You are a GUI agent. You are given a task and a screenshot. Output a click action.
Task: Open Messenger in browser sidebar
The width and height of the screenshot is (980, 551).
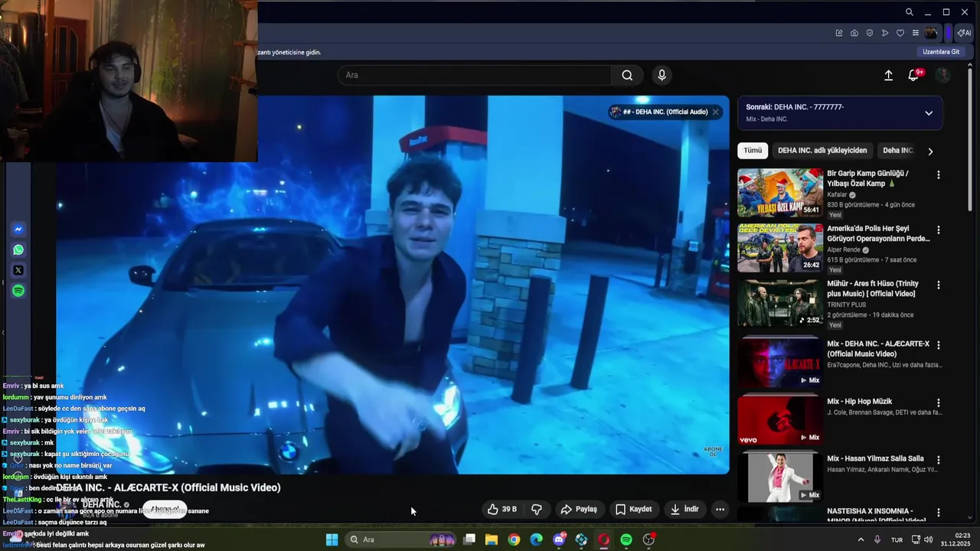coord(18,229)
